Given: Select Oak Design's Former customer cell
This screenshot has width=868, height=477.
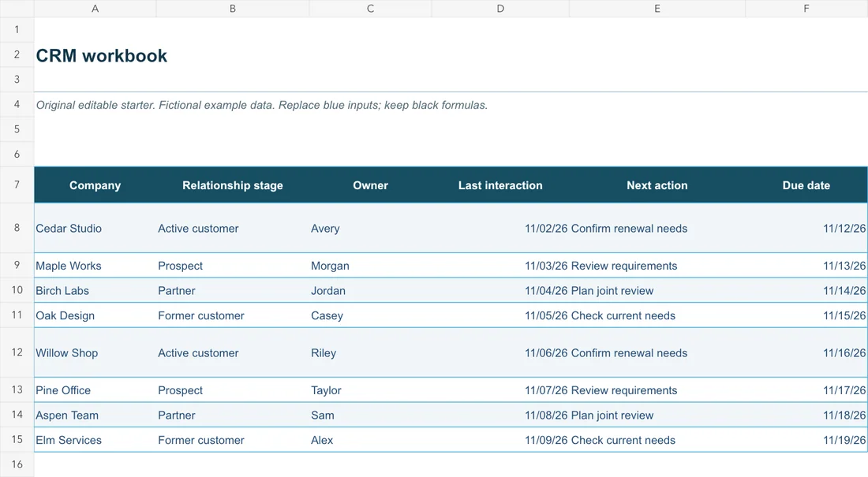Looking at the screenshot, I should (233, 315).
